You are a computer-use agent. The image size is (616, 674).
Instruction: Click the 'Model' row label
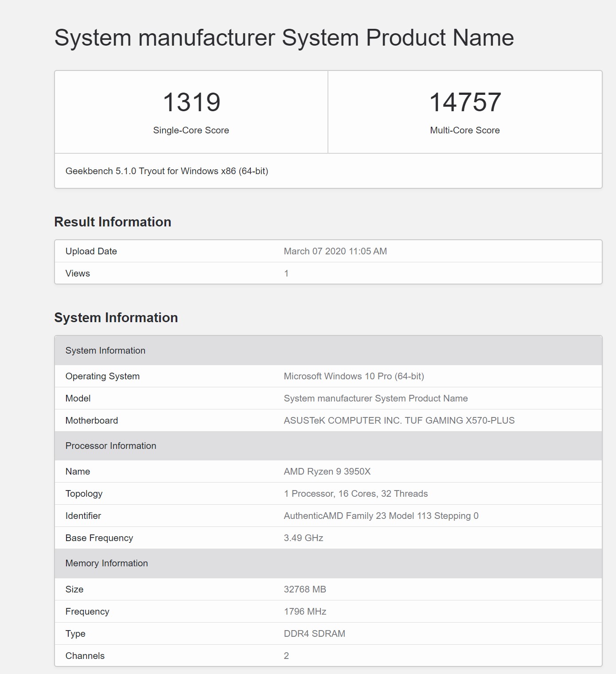pos(78,398)
